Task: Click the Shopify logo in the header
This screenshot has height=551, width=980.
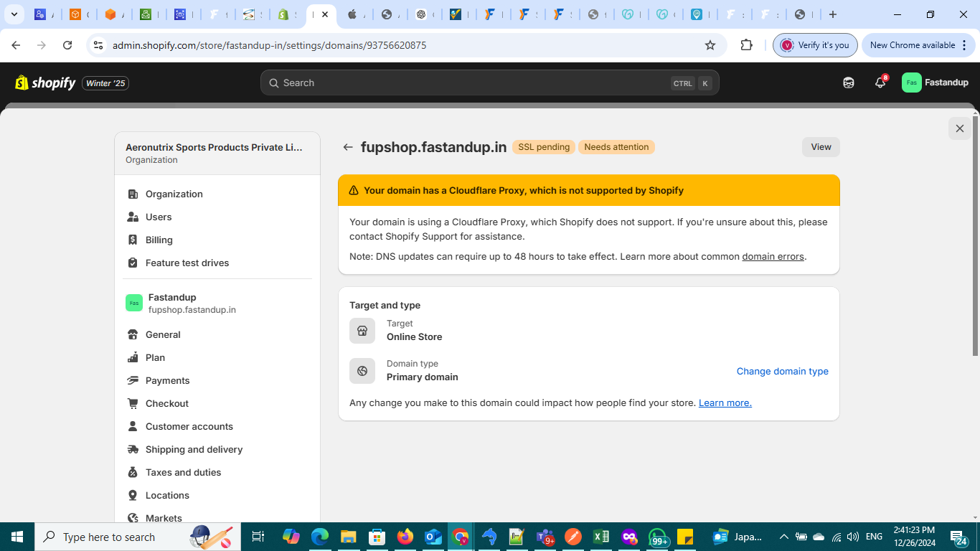Action: pos(45,83)
